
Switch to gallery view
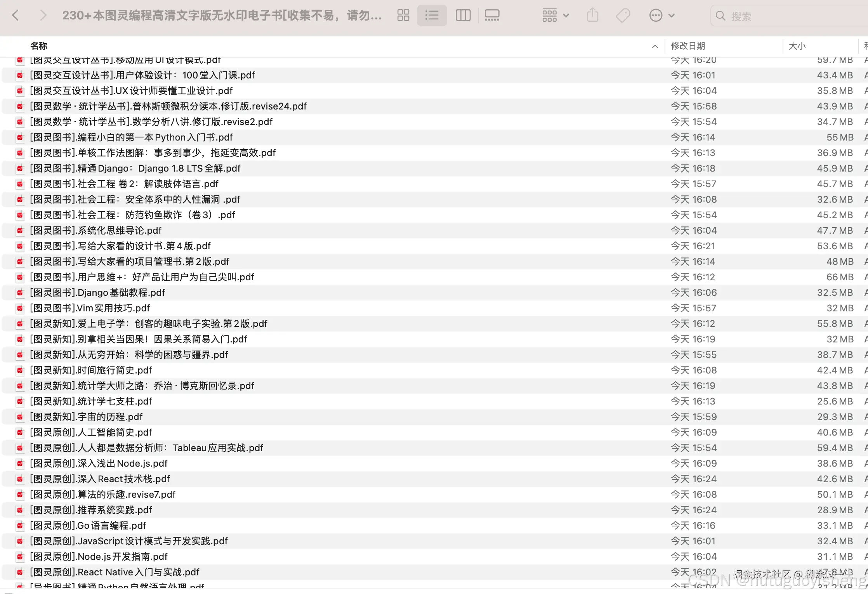[492, 16]
